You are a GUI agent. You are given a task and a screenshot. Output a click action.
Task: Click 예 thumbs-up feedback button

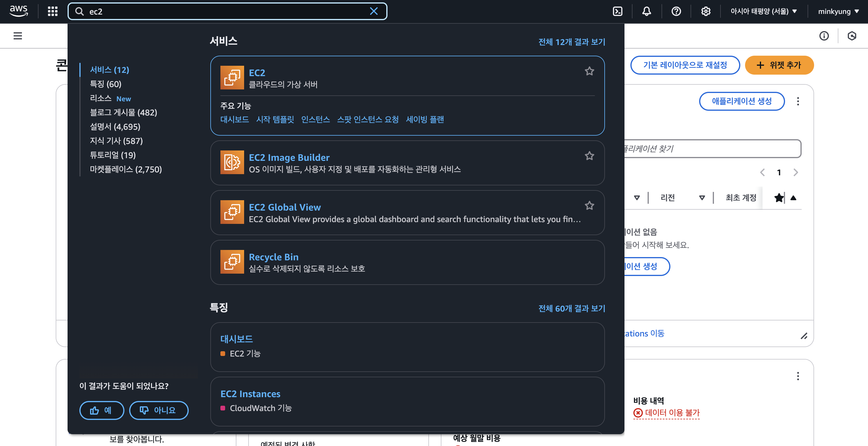point(101,410)
